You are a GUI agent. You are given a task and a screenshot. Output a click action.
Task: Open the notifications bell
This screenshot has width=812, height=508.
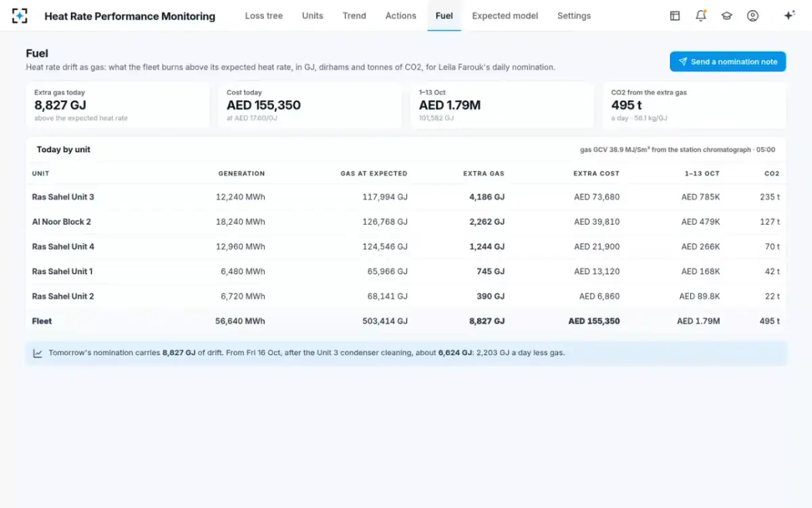(701, 16)
